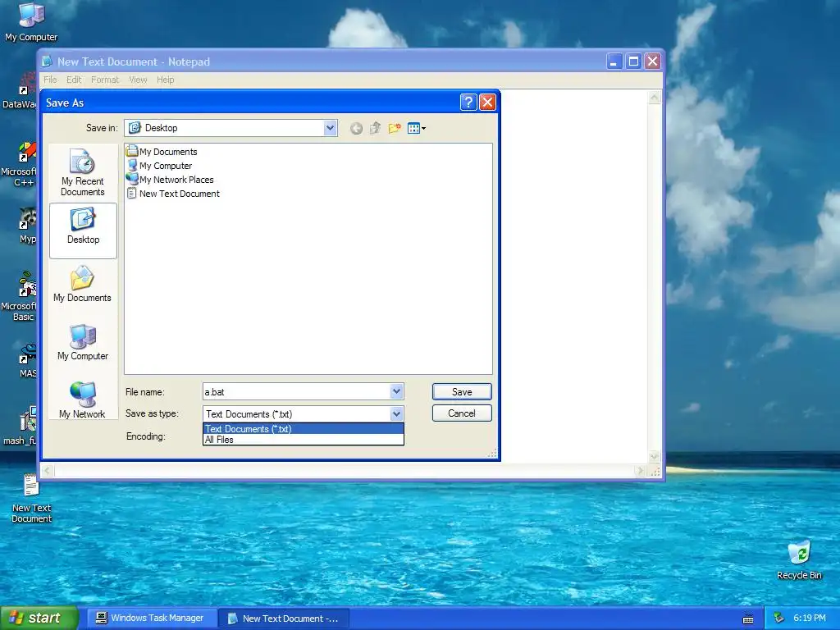This screenshot has width=840, height=630.
Task: Click the 6:19 PM taskbar clock
Action: [x=810, y=618]
